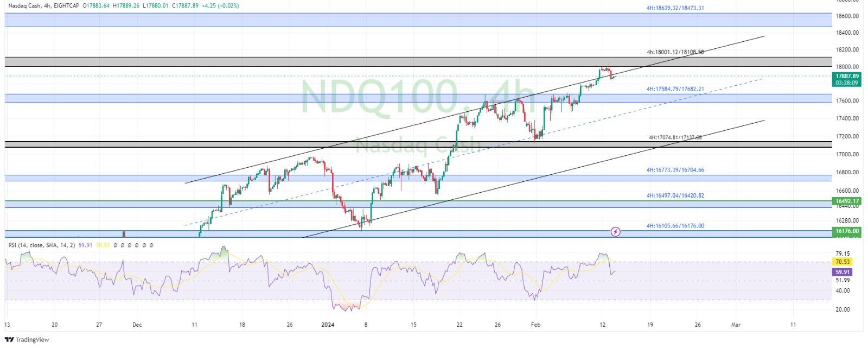This screenshot has height=348, width=868.
Task: Click the 20.00 RSI axis label
Action: click(843, 309)
